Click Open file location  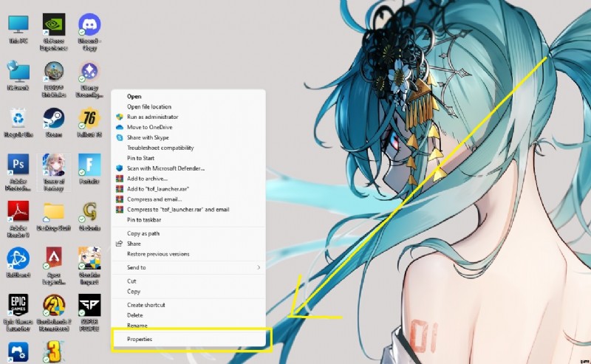click(151, 106)
